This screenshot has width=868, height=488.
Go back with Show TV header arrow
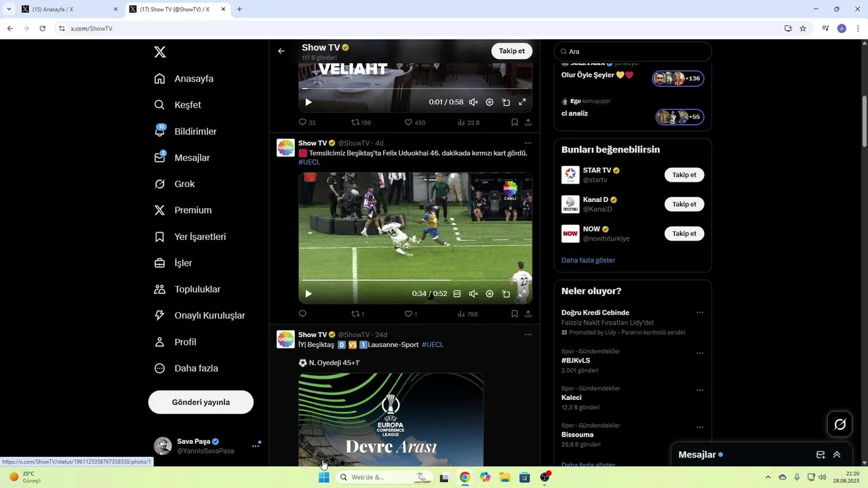coord(281,51)
